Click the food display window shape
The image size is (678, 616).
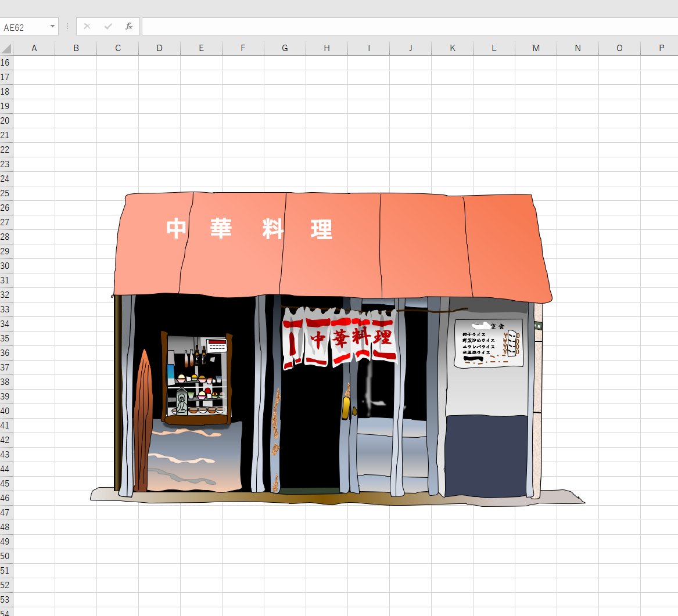click(x=197, y=378)
